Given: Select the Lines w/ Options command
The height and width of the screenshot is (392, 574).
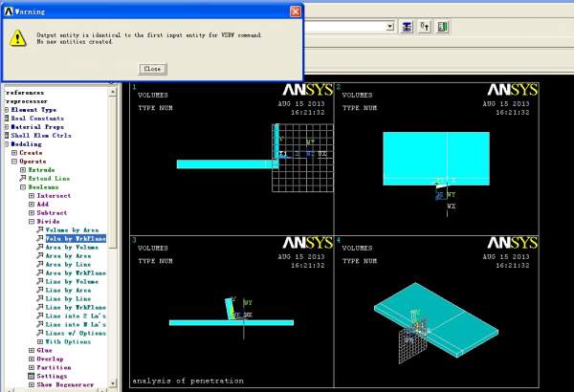Looking at the screenshot, I should 76,333.
